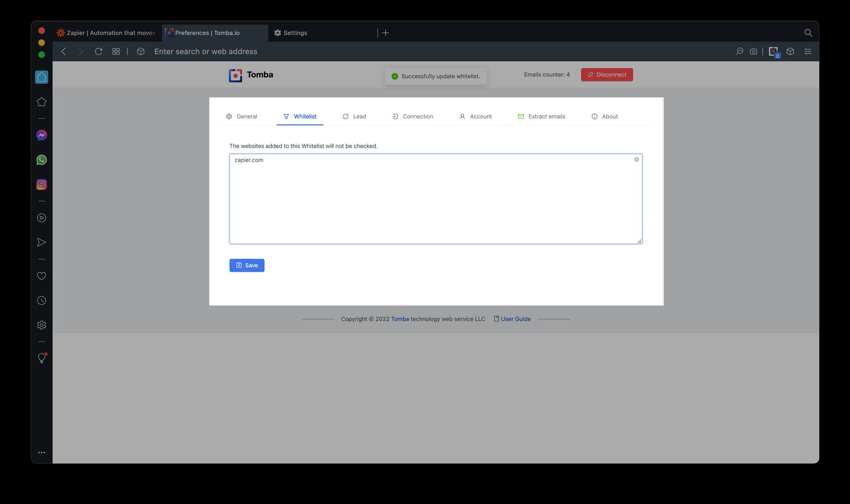This screenshot has width=850, height=504.
Task: Search tabs with magnifier icon
Action: tap(808, 33)
